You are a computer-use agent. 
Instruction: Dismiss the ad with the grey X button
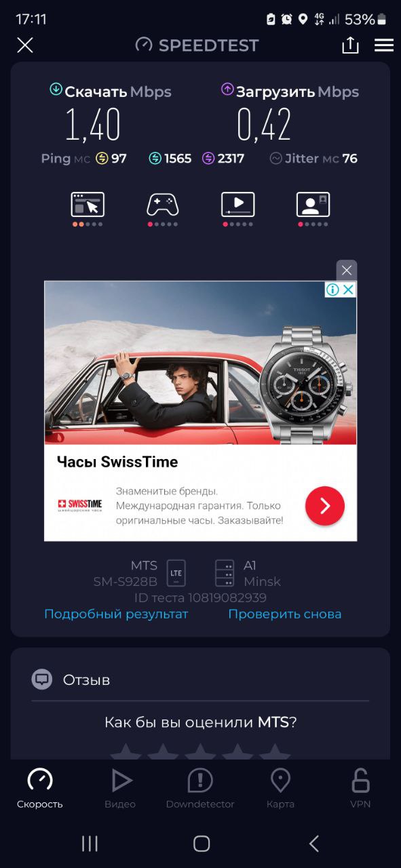click(347, 271)
